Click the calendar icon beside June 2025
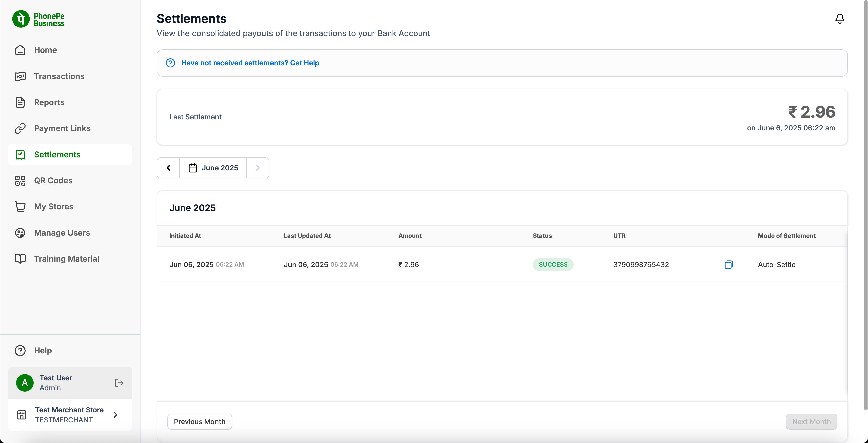 (193, 168)
